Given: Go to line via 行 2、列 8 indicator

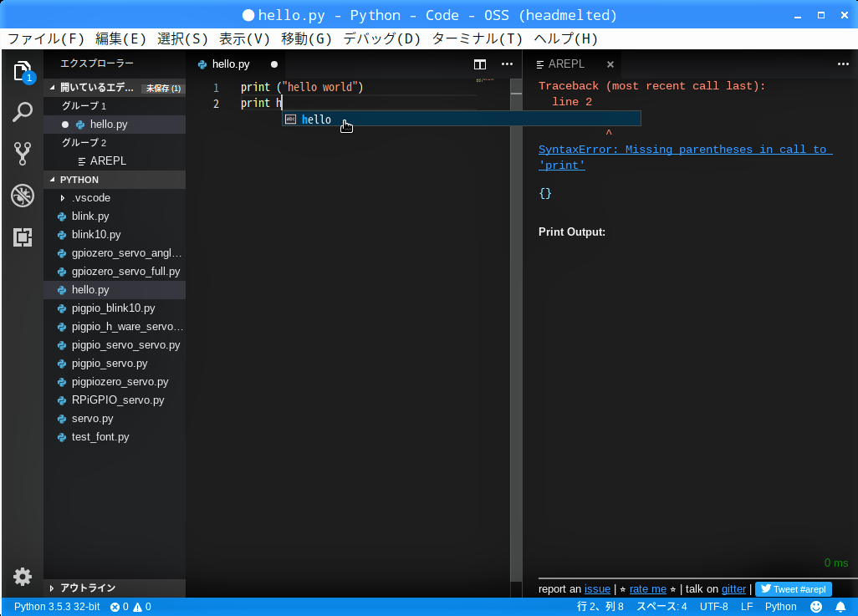Looking at the screenshot, I should coord(600,607).
